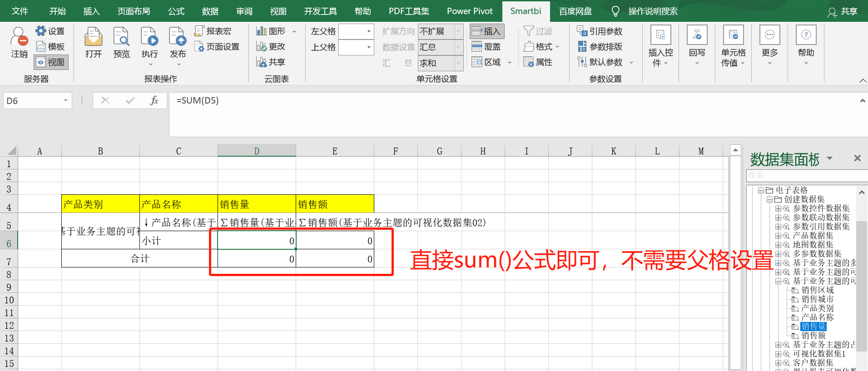This screenshot has height=371, width=868.
Task: Switch to the 开始 home tab
Action: tap(57, 11)
